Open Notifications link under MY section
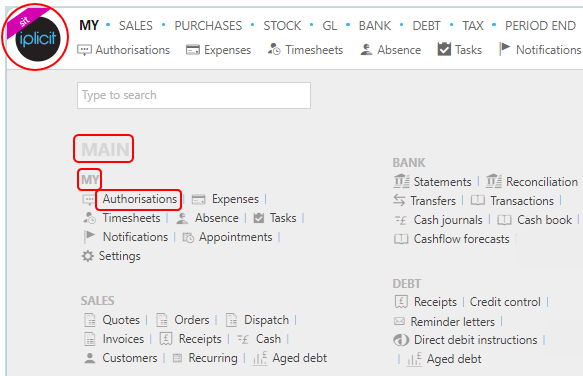583x376 pixels. click(x=135, y=237)
